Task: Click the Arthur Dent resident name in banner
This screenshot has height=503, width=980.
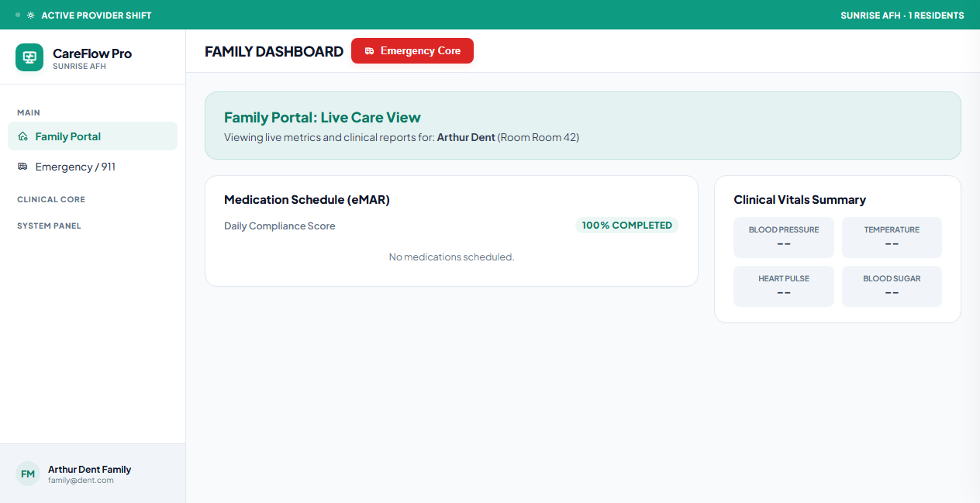Action: 466,137
